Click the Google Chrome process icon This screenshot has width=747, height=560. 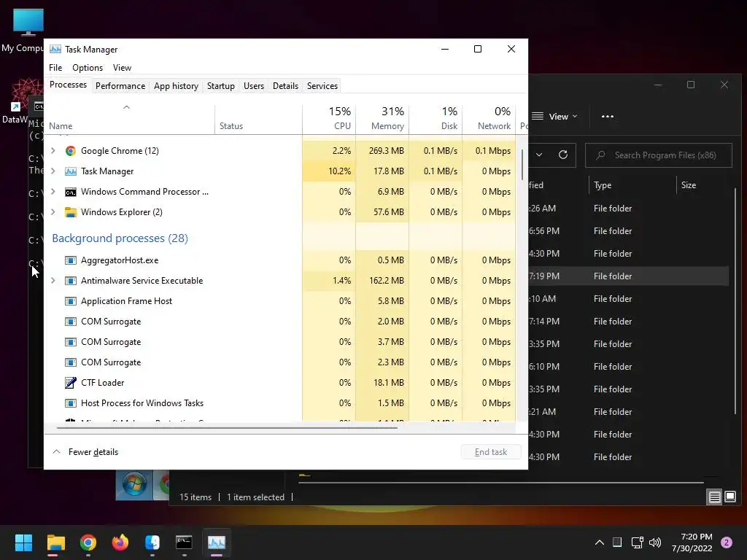pos(71,151)
